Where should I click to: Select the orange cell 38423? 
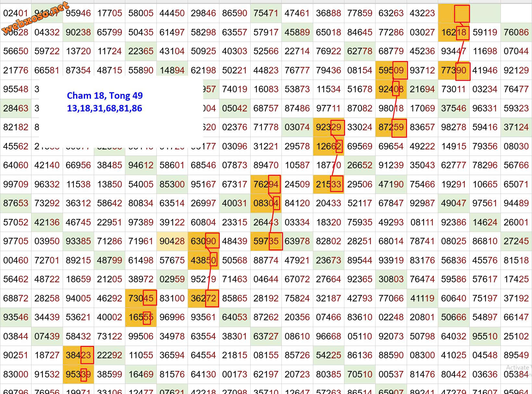click(x=78, y=355)
